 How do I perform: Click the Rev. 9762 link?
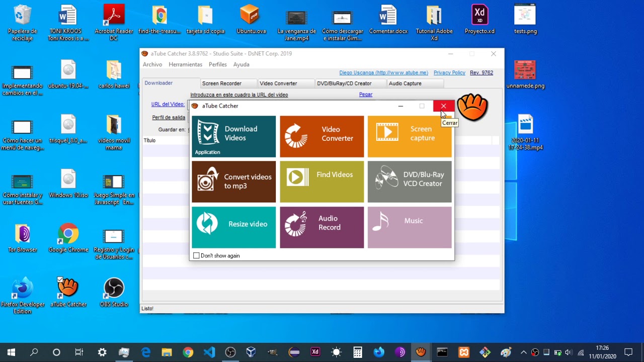[481, 72]
